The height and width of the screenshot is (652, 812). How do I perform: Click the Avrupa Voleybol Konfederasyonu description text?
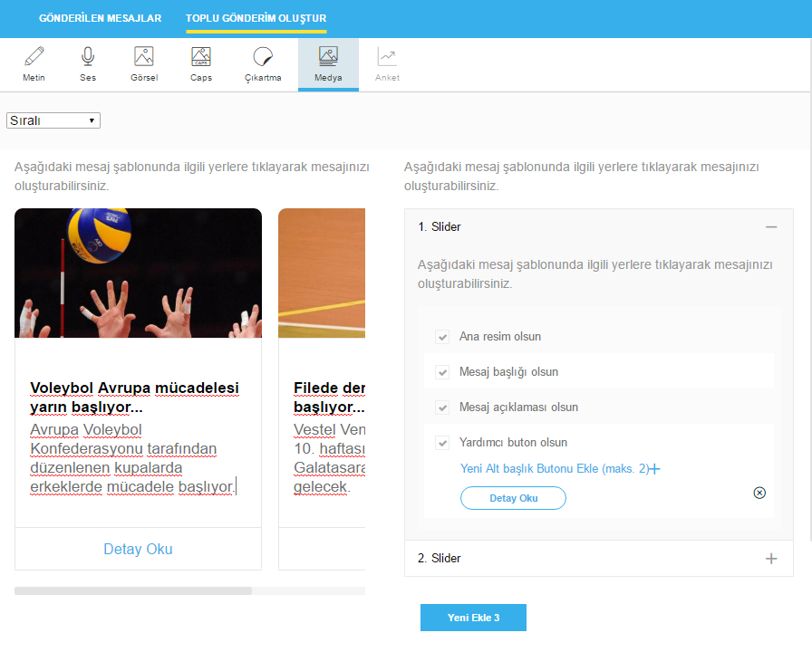point(132,458)
